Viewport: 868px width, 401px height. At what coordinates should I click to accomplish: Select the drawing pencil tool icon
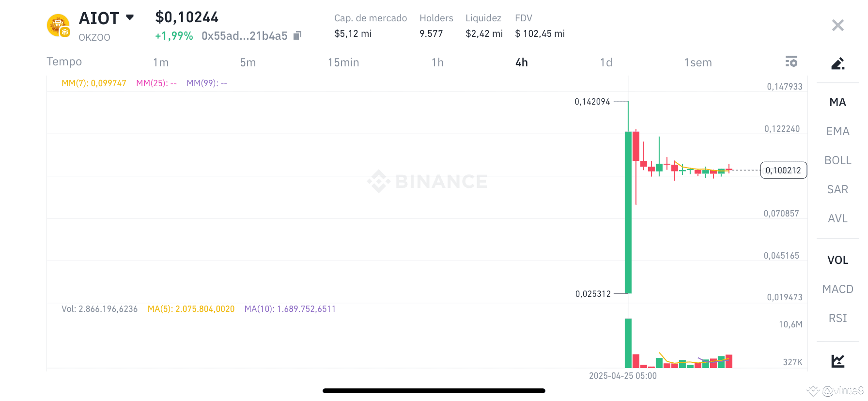[837, 63]
